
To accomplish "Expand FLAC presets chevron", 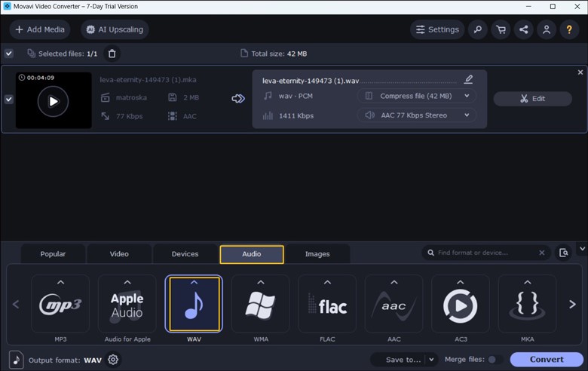I will click(327, 282).
